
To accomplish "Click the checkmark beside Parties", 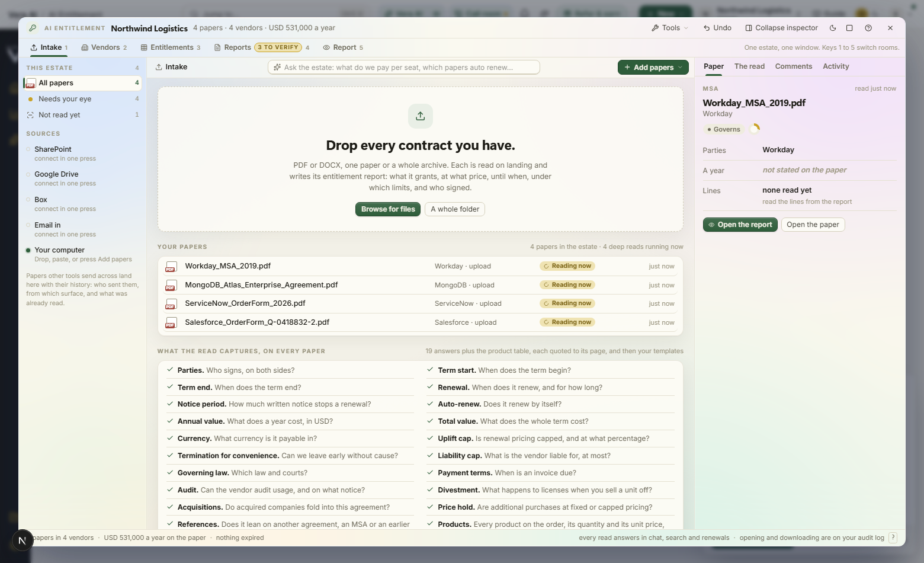I will pyautogui.click(x=170, y=370).
